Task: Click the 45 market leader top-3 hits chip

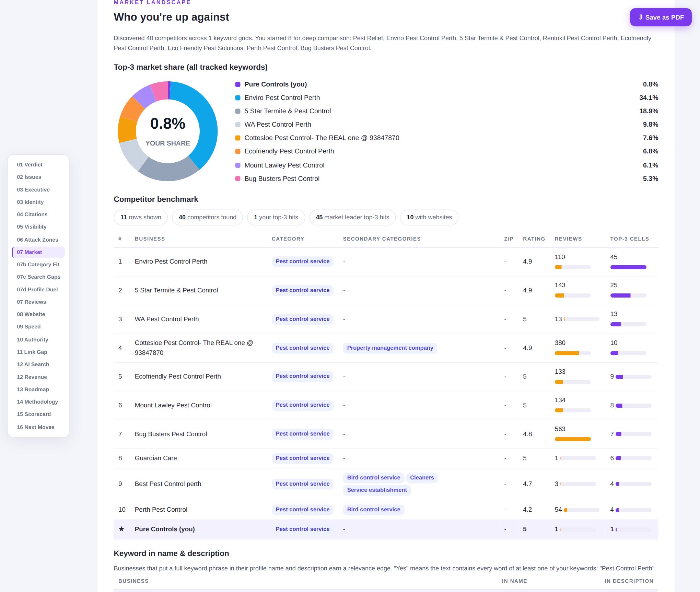Action: [x=352, y=217]
